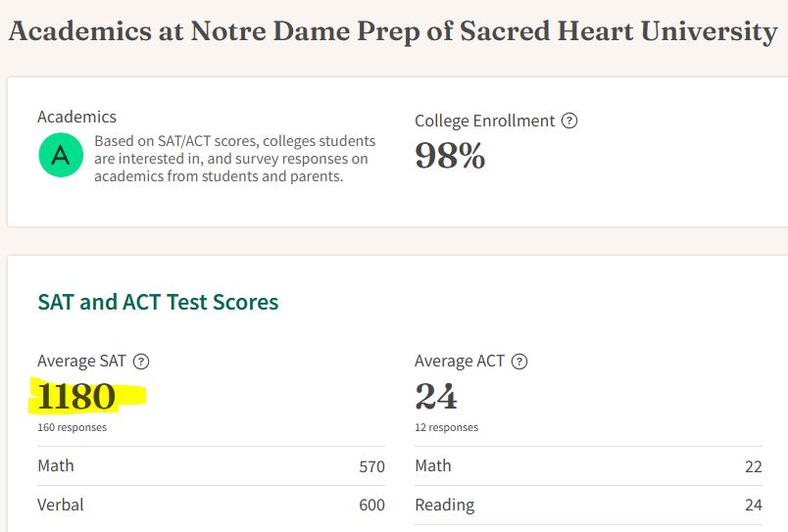Click the Average ACT question mark icon
Viewport: 788px width, 532px height.
(519, 362)
